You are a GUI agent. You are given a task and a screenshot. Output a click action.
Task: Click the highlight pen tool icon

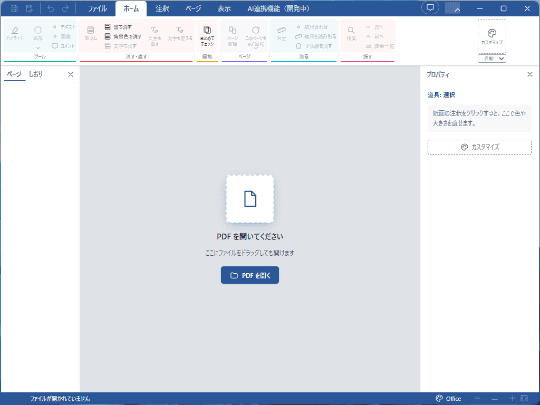click(15, 31)
